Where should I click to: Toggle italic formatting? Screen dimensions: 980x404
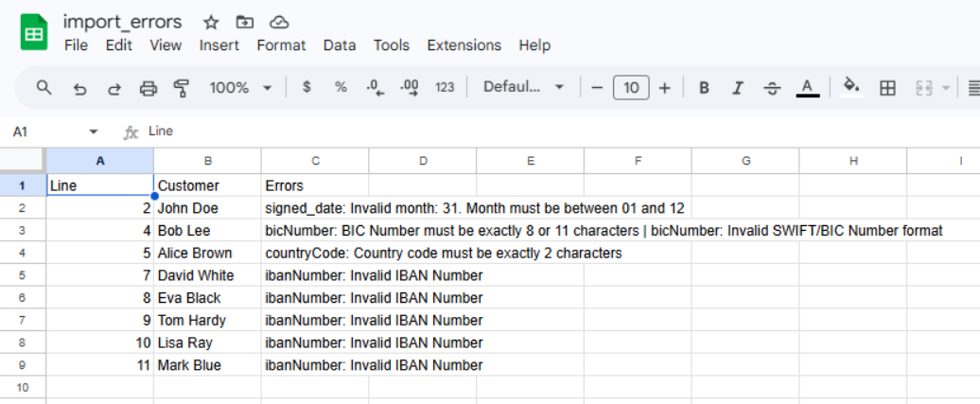coord(738,88)
